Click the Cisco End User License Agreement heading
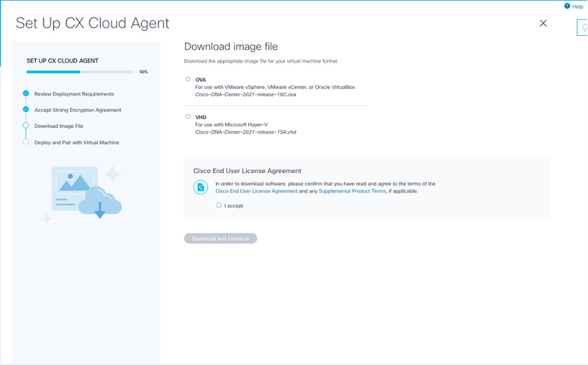The width and height of the screenshot is (588, 365). click(247, 171)
